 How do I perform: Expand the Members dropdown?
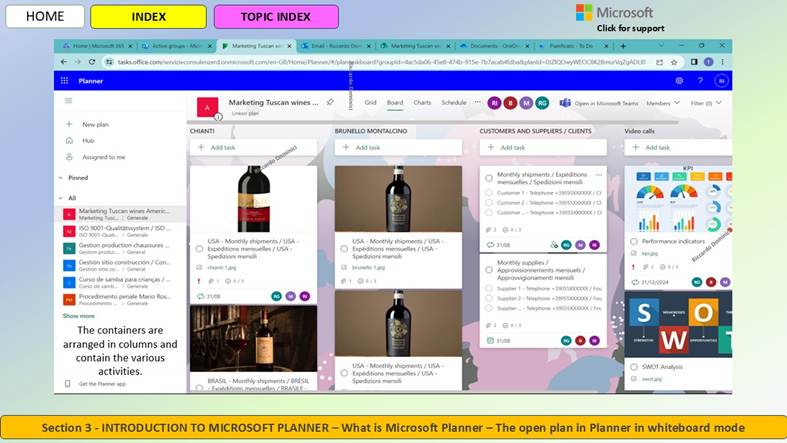pyautogui.click(x=663, y=103)
